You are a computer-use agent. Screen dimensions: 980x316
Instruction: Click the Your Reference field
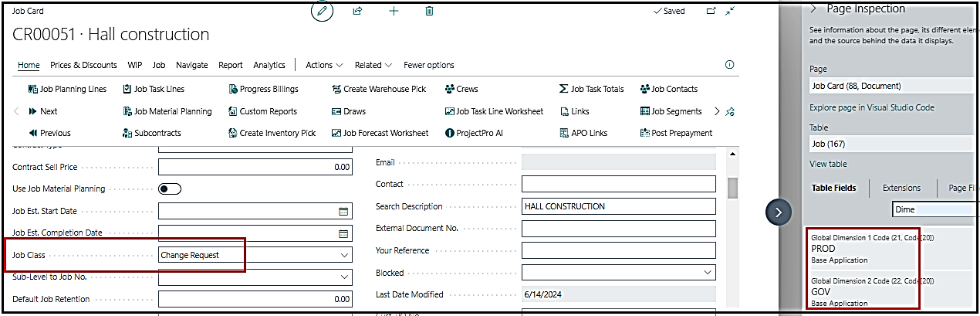[x=619, y=250]
